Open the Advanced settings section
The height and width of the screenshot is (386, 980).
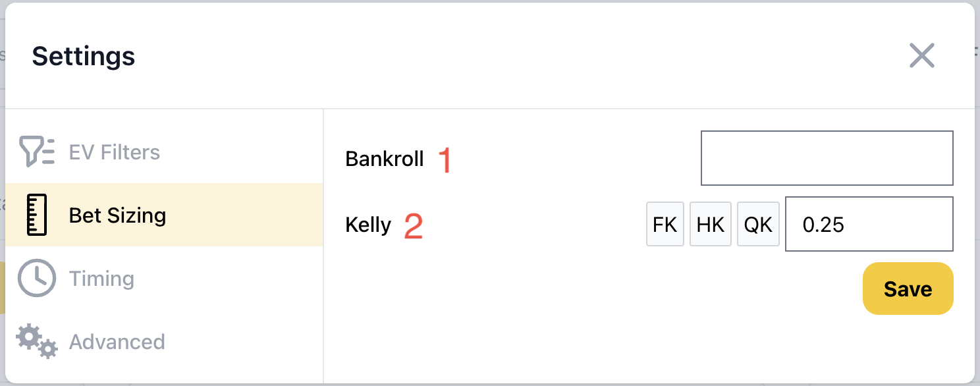tap(117, 342)
